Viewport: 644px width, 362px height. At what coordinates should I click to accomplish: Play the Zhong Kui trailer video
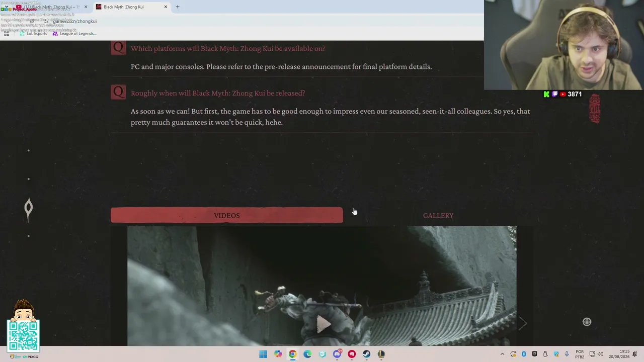coord(324,324)
